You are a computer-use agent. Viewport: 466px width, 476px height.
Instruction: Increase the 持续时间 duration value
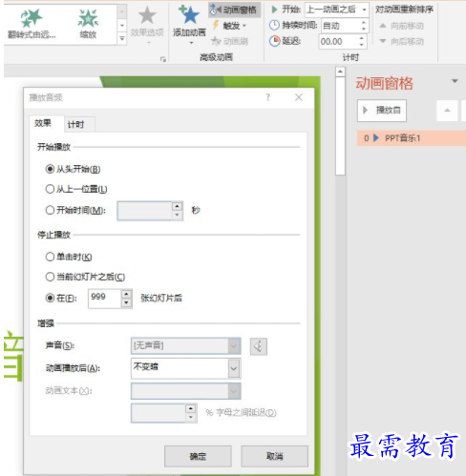point(364,22)
